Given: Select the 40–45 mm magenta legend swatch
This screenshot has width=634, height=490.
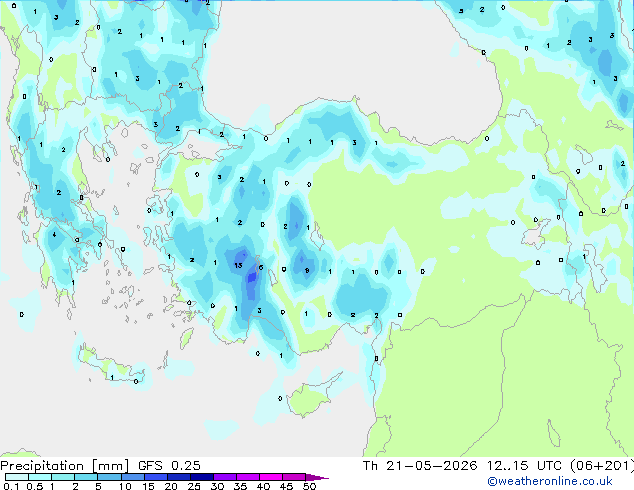Looking at the screenshot, I should coord(271,477).
